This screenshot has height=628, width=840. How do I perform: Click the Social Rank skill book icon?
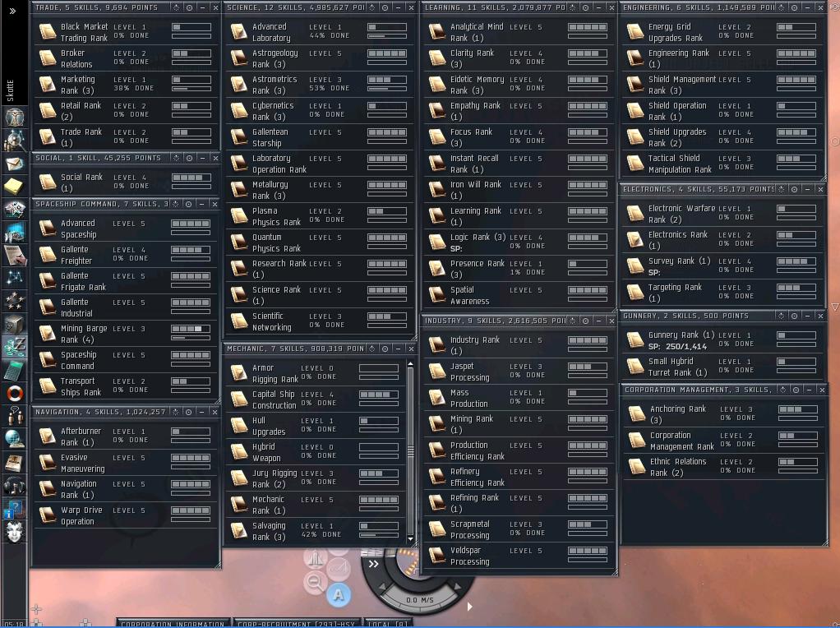48,182
